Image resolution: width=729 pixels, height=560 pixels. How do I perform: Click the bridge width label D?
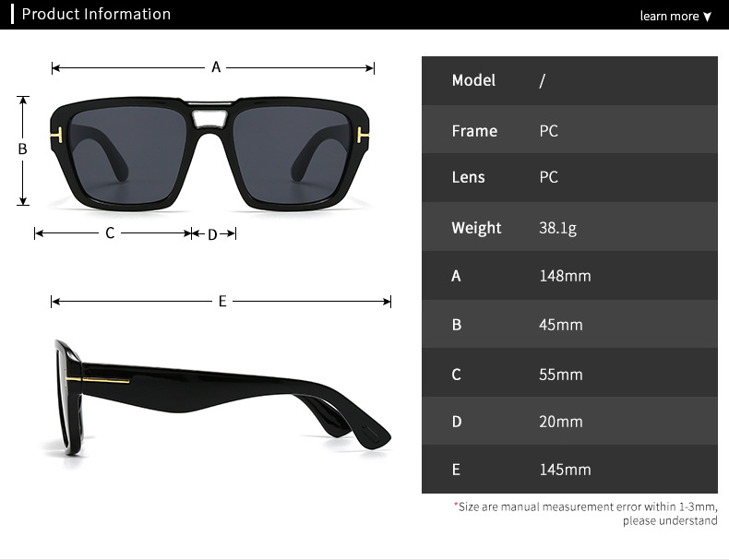pos(212,234)
